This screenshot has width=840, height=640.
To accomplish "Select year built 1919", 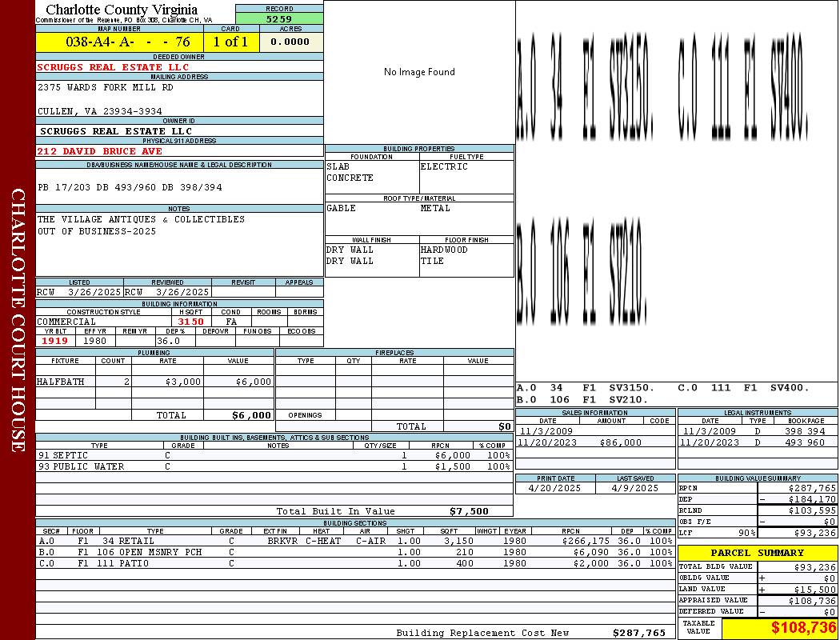I will (54, 341).
